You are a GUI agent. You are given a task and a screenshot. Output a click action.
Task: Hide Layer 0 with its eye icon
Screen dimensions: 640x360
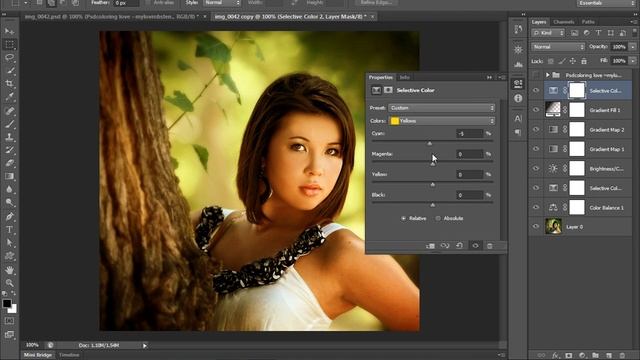point(536,227)
